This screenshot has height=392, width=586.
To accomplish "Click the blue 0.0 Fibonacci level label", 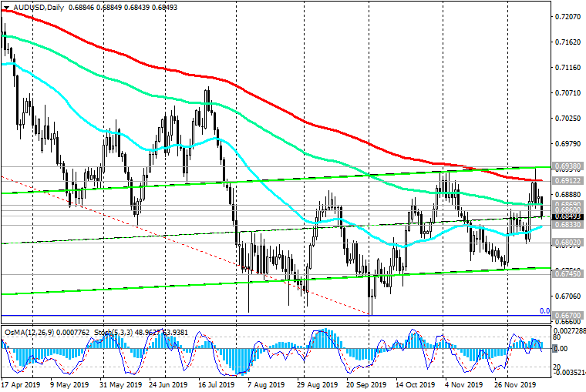I will coord(545,310).
